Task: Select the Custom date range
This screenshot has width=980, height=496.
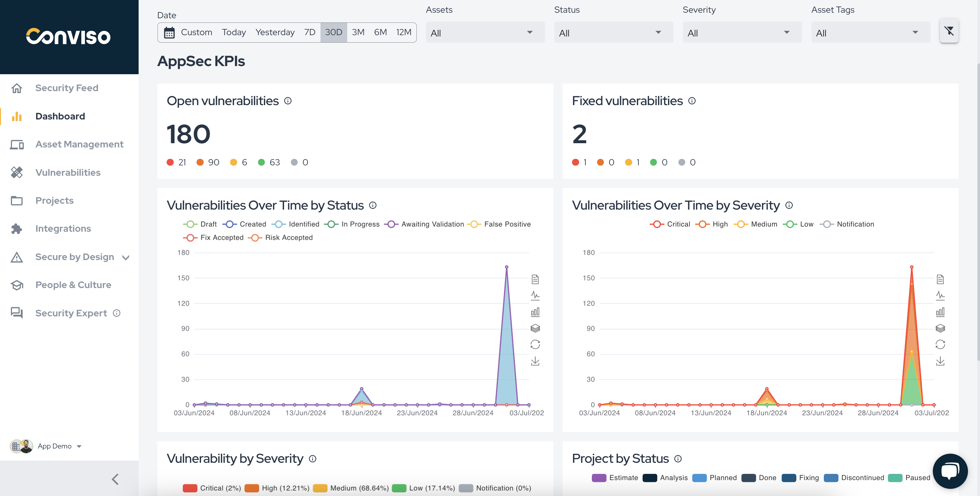Action: pos(196,32)
